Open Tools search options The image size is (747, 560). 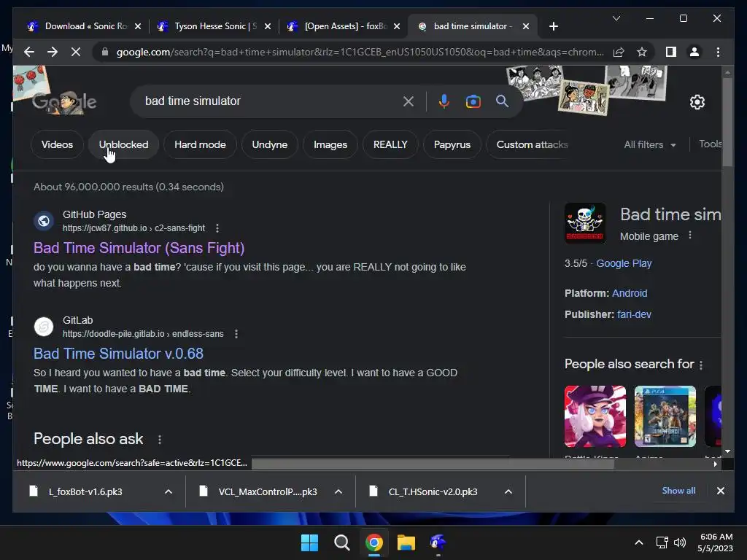click(x=710, y=144)
